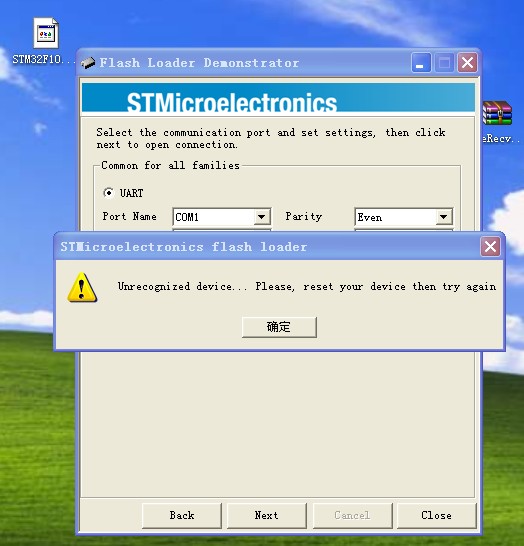Screen dimensions: 524x546
Task: Click the 'Parity' label
Action: (304, 217)
